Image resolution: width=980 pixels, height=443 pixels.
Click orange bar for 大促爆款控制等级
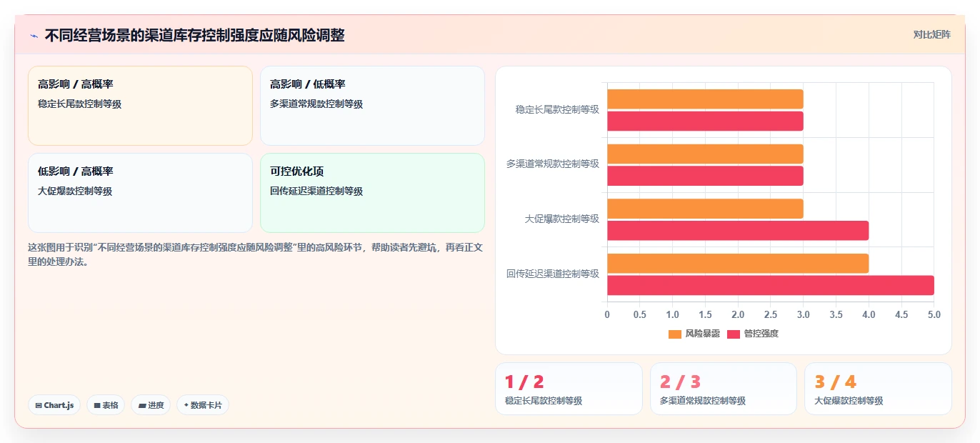[705, 209]
